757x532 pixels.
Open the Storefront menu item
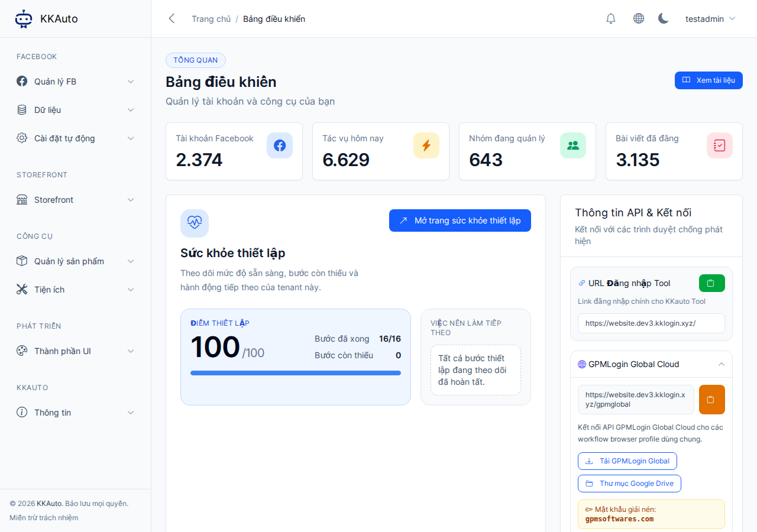(x=76, y=200)
